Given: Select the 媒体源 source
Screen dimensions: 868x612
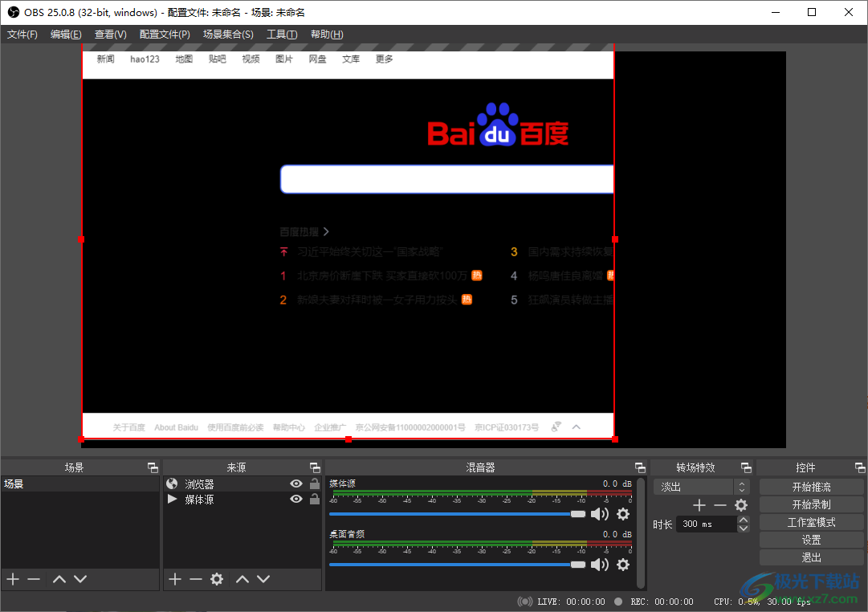Looking at the screenshot, I should click(199, 500).
